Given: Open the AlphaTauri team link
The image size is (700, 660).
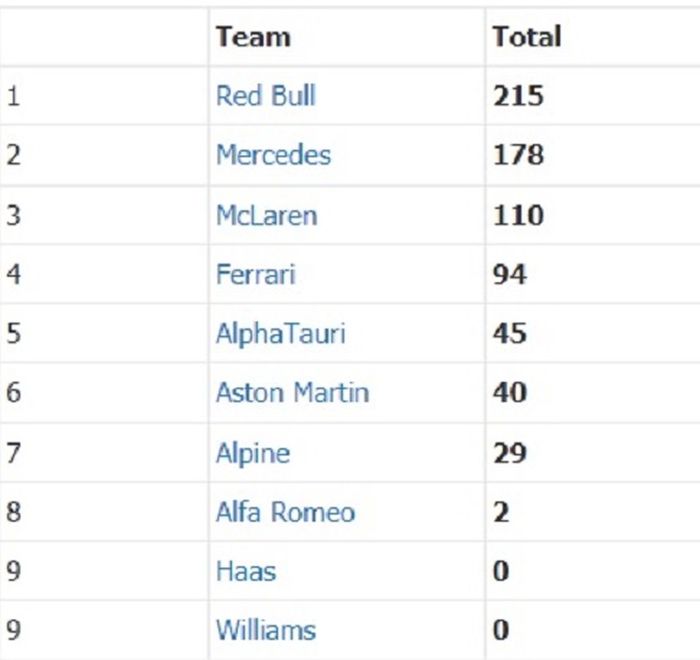Looking at the screenshot, I should tap(280, 333).
